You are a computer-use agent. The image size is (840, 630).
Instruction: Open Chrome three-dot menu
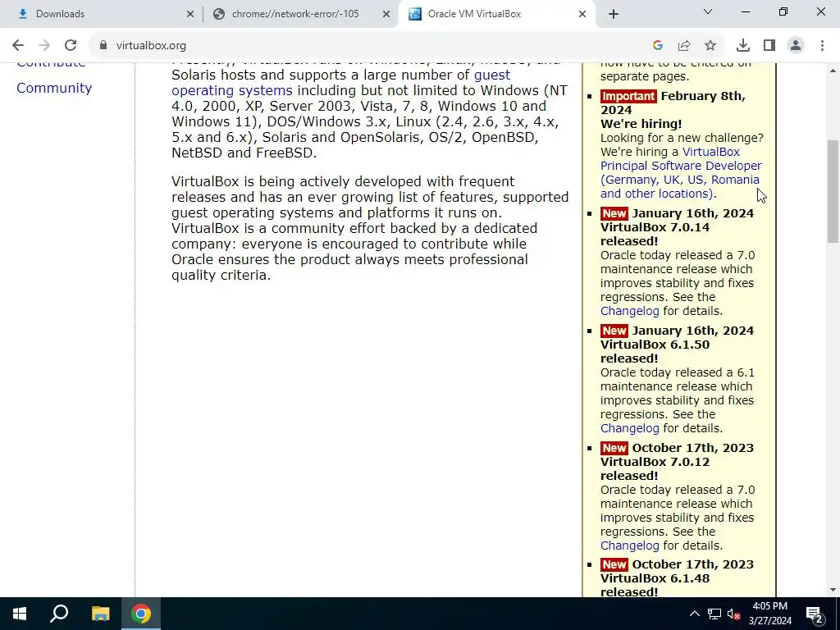[x=822, y=46]
